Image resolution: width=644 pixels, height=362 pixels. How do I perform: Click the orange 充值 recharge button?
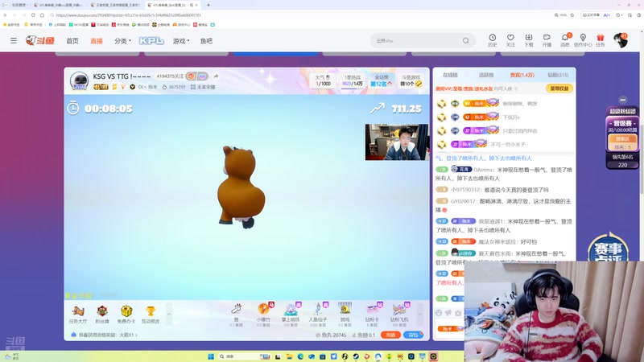[390, 335]
